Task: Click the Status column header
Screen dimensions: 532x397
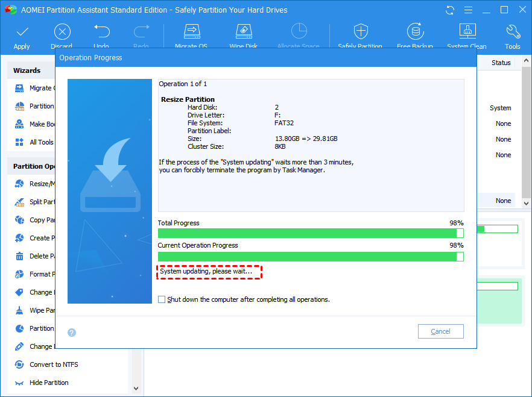Action: coord(501,63)
